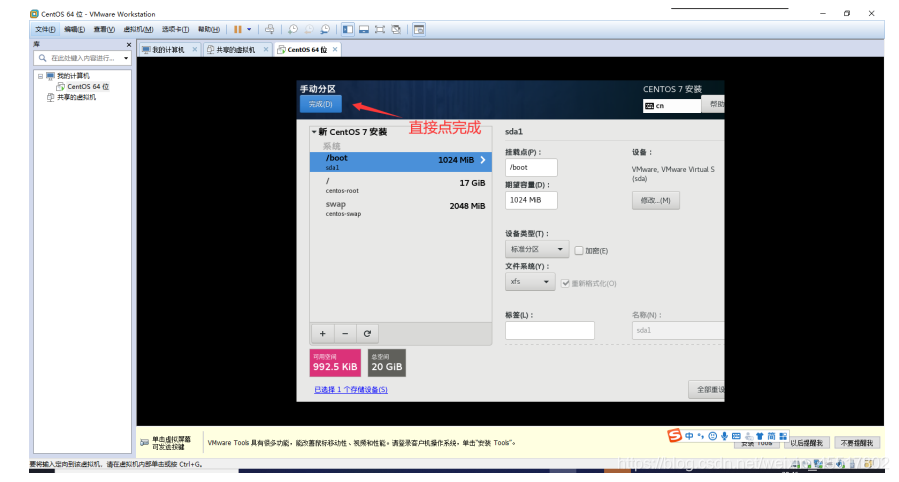The width and height of the screenshot is (899, 482).
Task: Click the pause virtual machine icon
Action: tap(237, 29)
